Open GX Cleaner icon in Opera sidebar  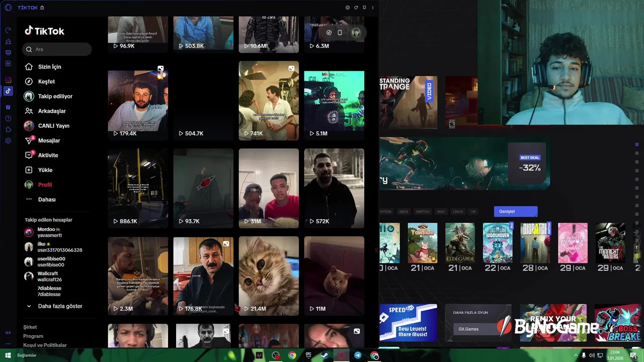8,42
